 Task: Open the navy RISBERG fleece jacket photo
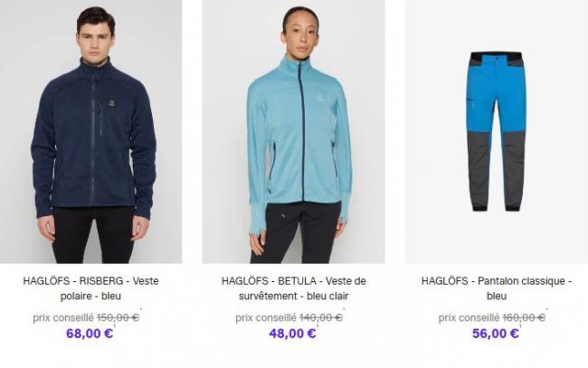90,131
